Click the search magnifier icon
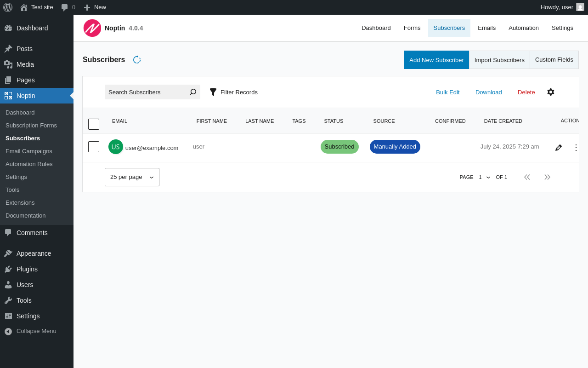Image resolution: width=588 pixels, height=368 pixels. 193,92
